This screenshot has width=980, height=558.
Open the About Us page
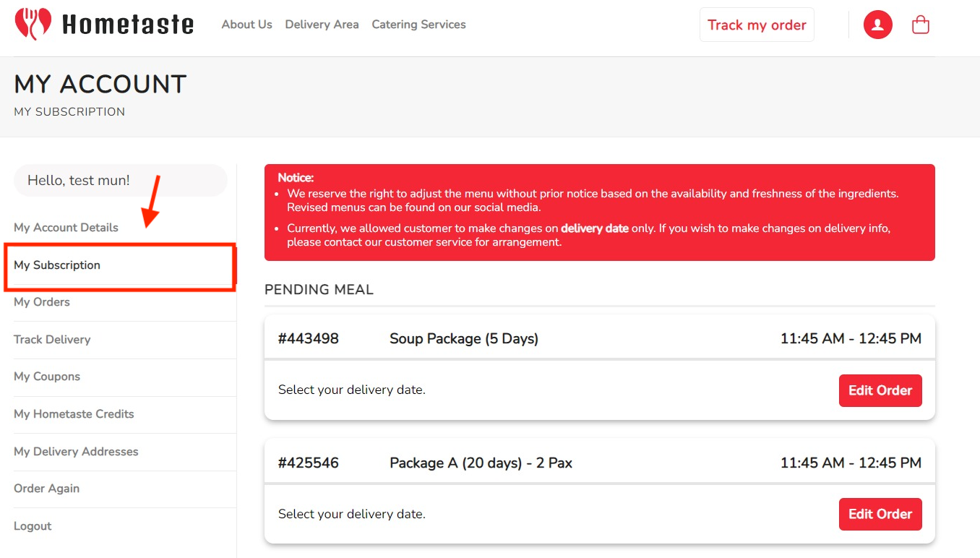tap(246, 25)
